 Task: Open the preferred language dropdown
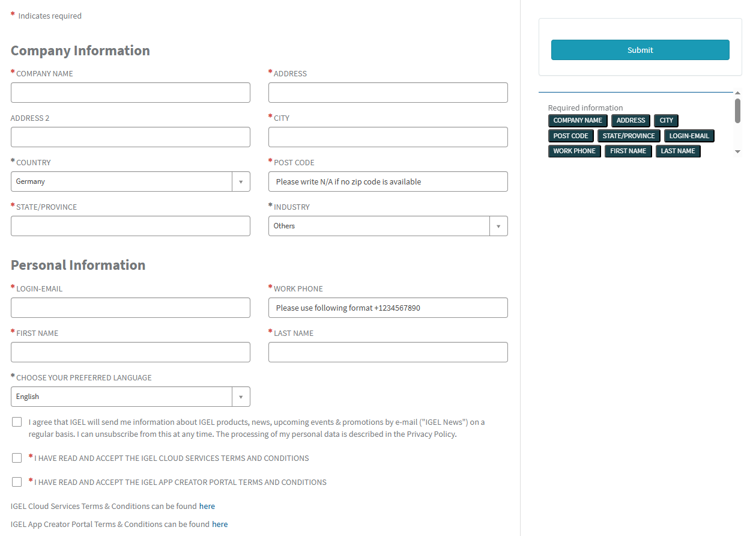point(130,397)
